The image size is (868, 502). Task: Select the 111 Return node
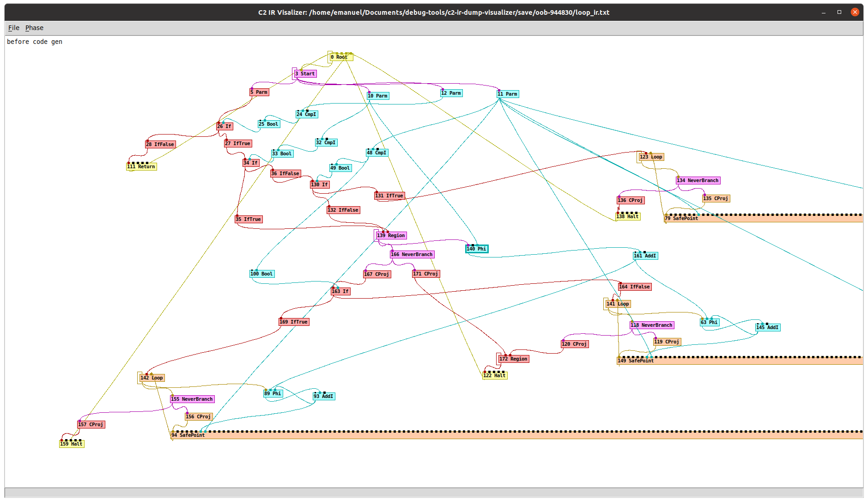(141, 167)
